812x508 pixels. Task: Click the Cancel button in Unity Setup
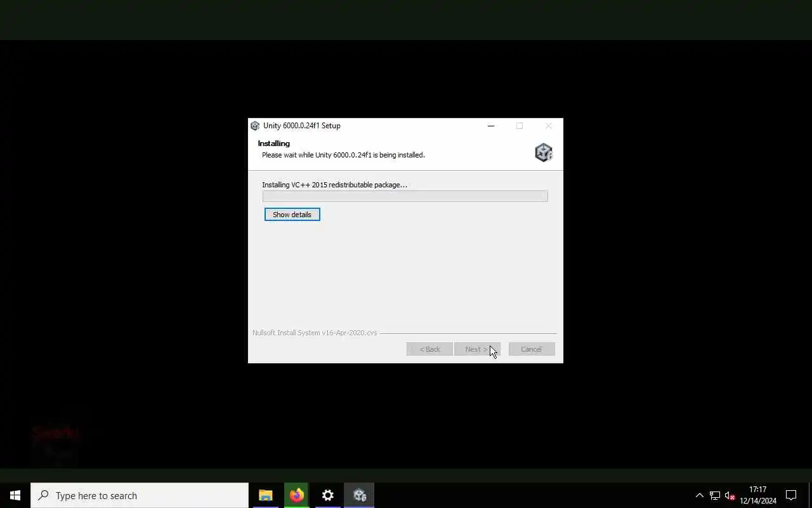[x=532, y=349]
